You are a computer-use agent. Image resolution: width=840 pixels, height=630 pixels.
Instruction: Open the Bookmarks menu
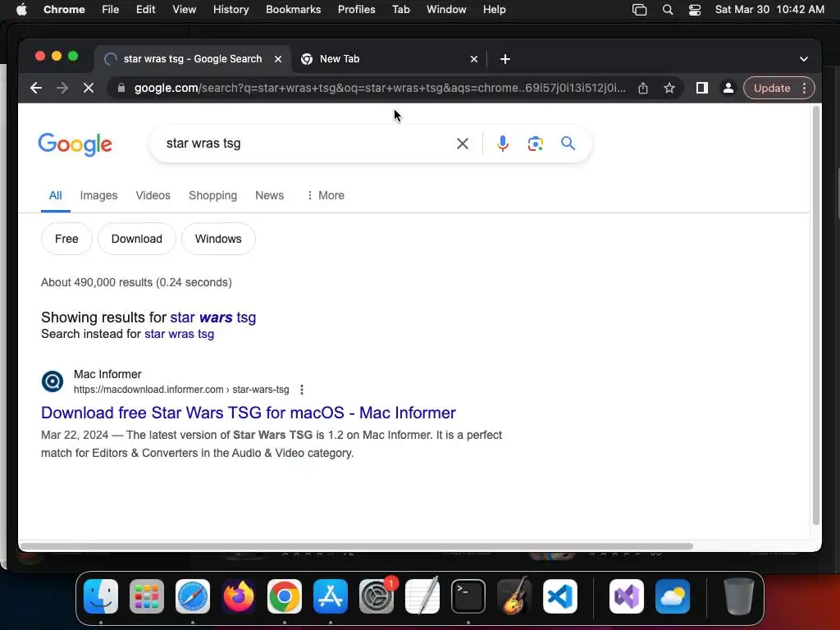[x=293, y=10]
